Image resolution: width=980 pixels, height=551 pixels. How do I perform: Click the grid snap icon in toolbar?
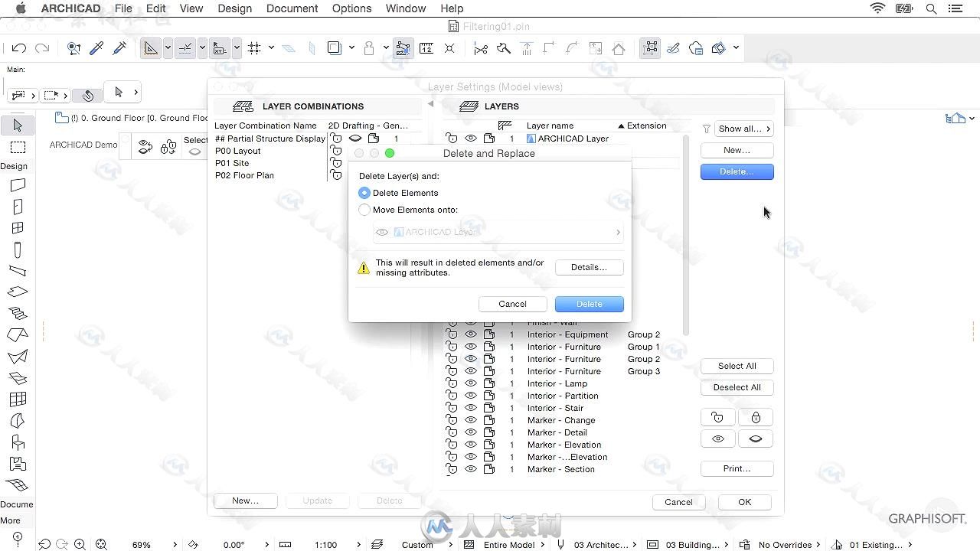point(254,48)
